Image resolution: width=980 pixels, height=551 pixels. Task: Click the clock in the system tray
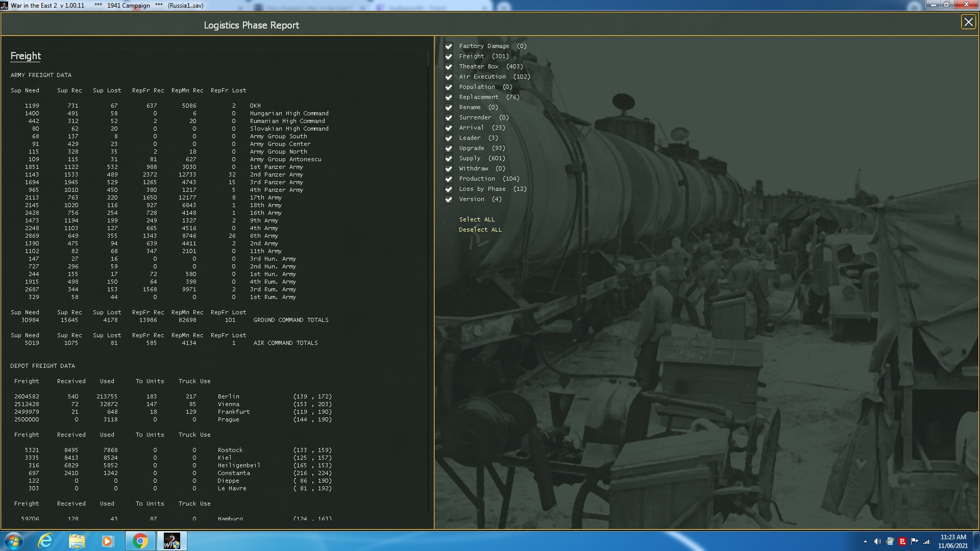[x=953, y=540]
